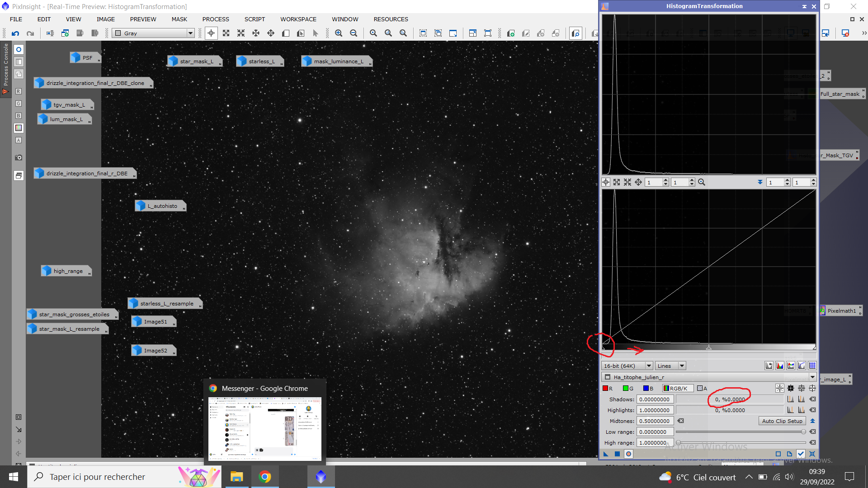Screen dimensions: 868x488
Task: Click Apply square button in HistogramTransformation
Action: click(x=617, y=454)
